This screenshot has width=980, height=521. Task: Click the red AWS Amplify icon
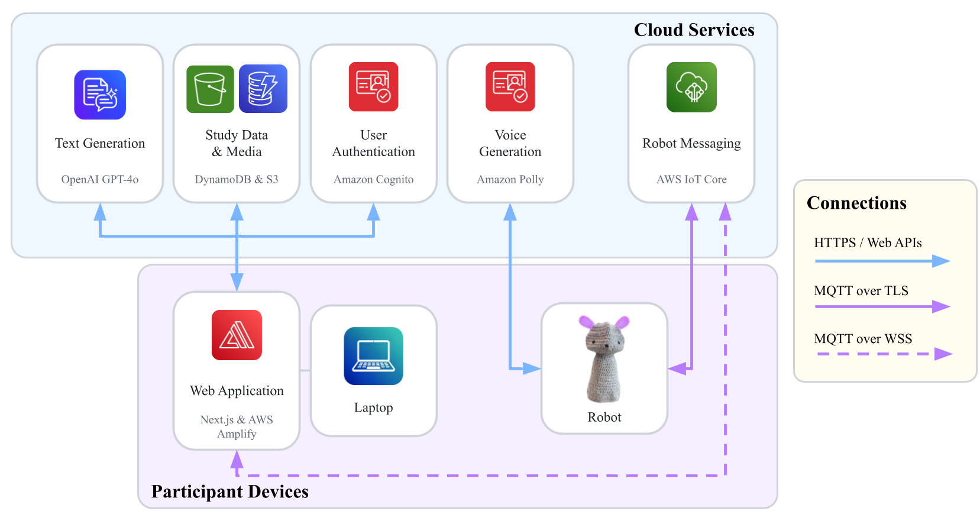coord(237,335)
